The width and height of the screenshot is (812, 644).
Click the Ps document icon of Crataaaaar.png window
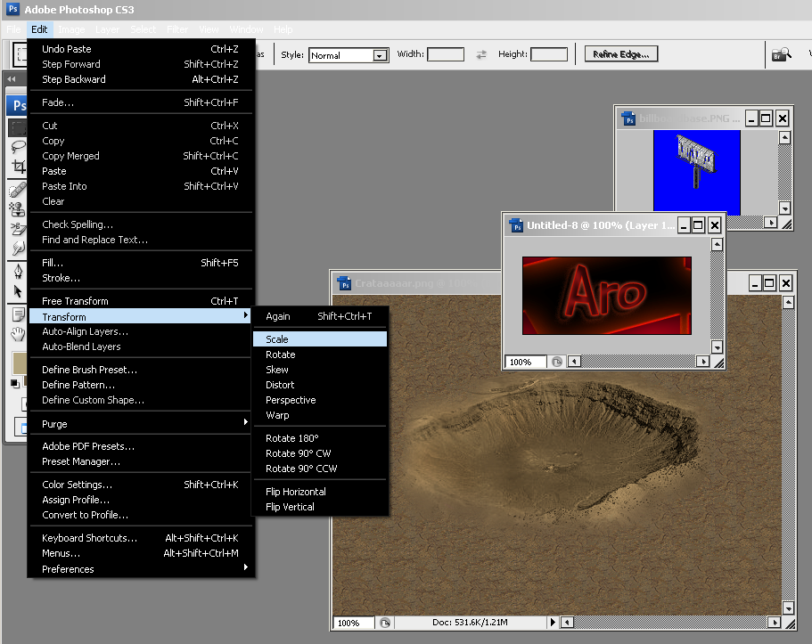tap(344, 283)
